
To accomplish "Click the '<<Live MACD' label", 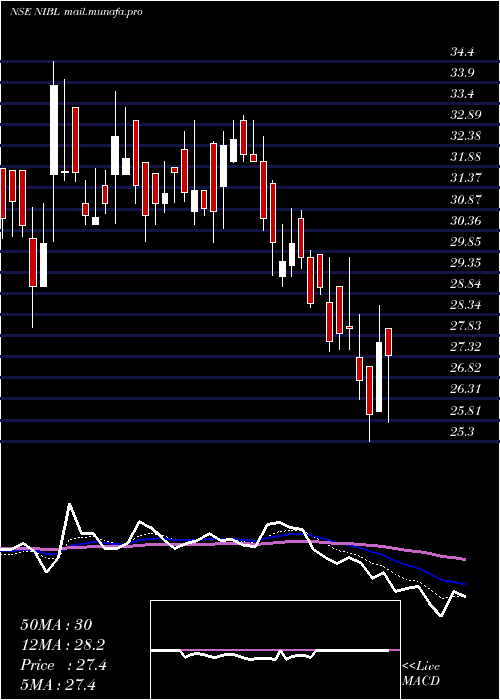I will click(421, 674).
